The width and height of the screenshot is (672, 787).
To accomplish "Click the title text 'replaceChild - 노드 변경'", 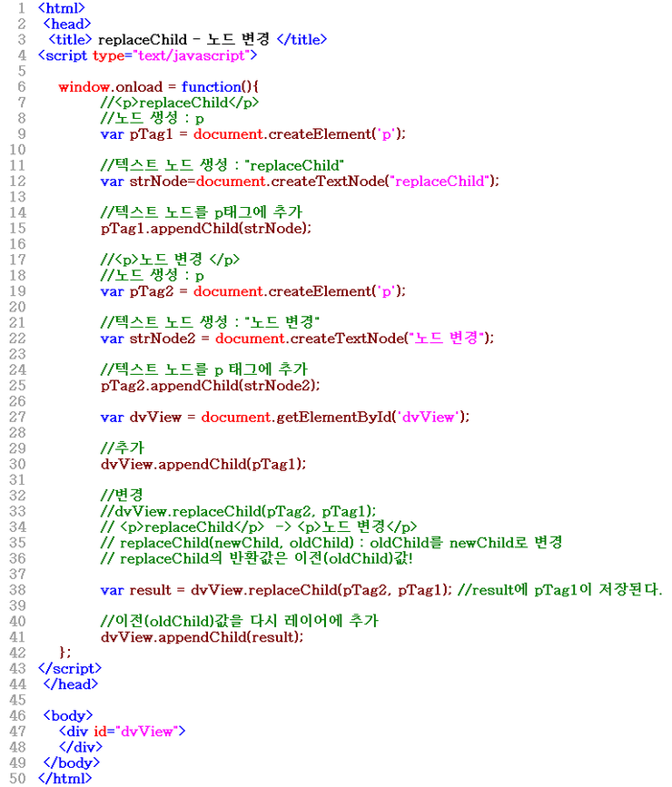I will 183,39.
